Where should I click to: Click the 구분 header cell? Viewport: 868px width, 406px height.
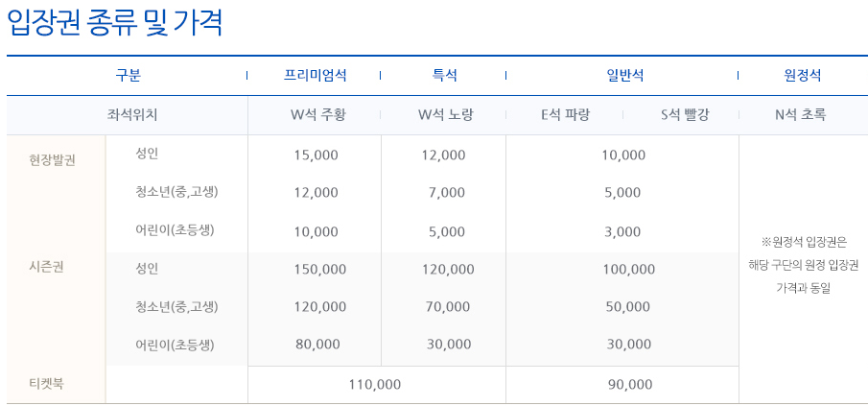[128, 75]
